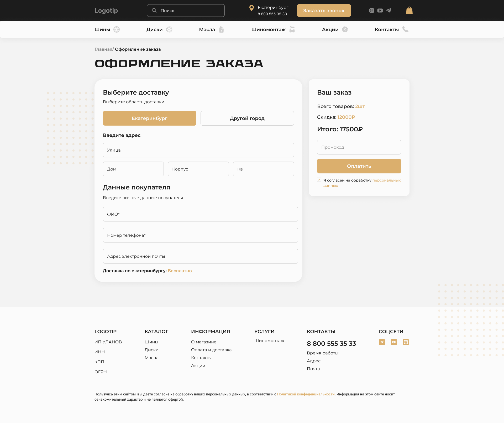Click footer catalog link Диски

pyautogui.click(x=151, y=350)
